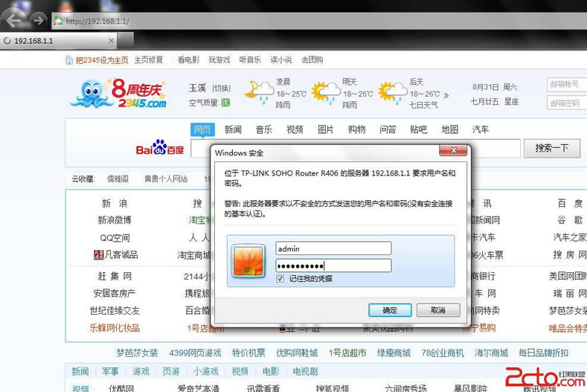Open 看电影 in top navigation
This screenshot has height=392, width=587.
pos(188,60)
